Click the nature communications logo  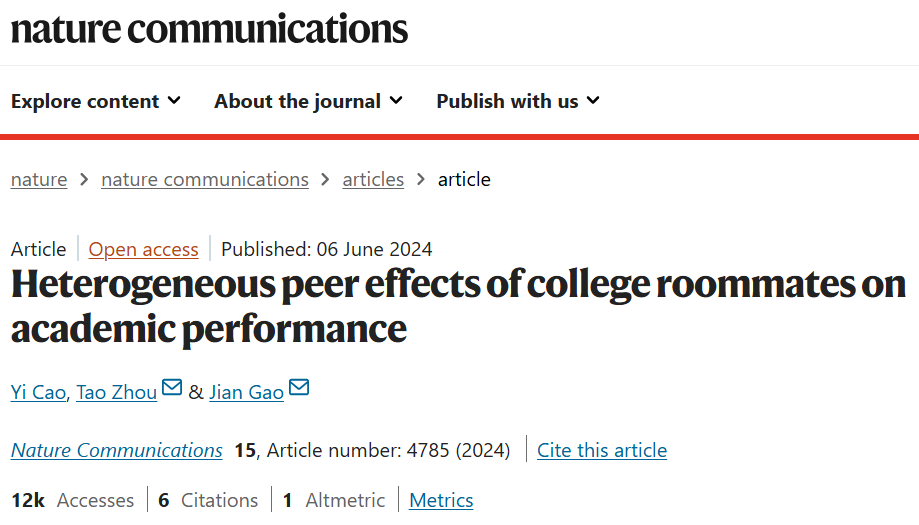[209, 29]
